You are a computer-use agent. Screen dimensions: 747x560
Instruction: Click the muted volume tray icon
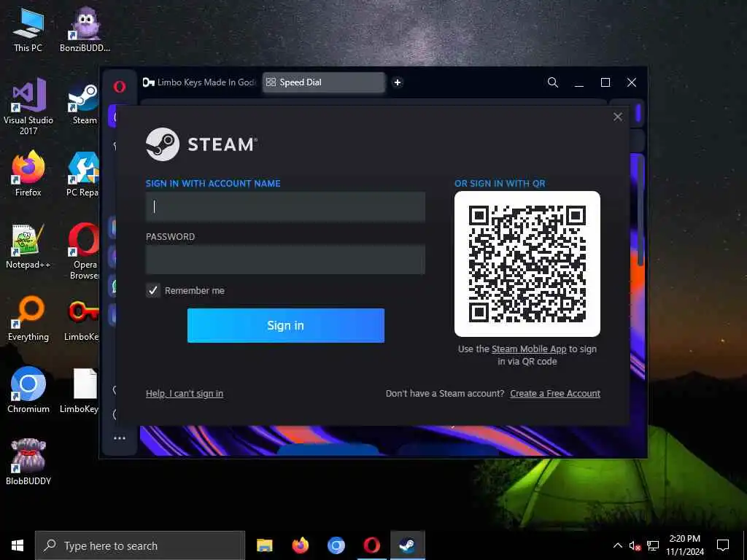click(635, 545)
